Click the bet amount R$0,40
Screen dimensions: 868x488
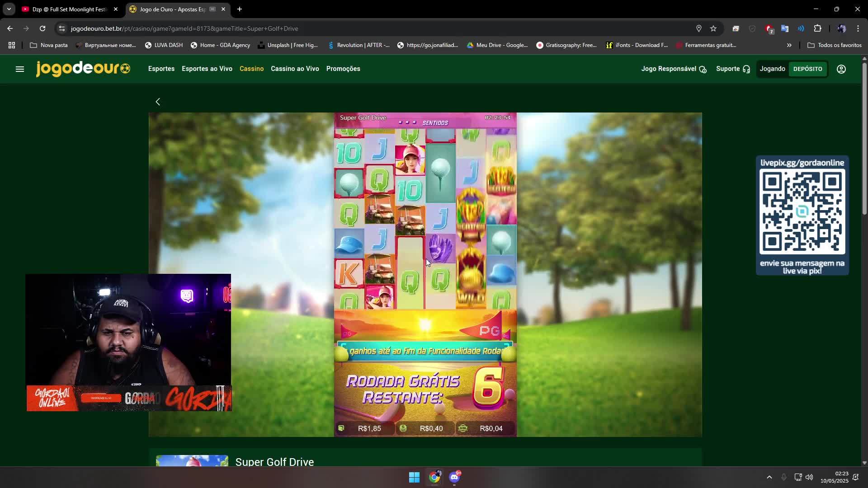425,428
